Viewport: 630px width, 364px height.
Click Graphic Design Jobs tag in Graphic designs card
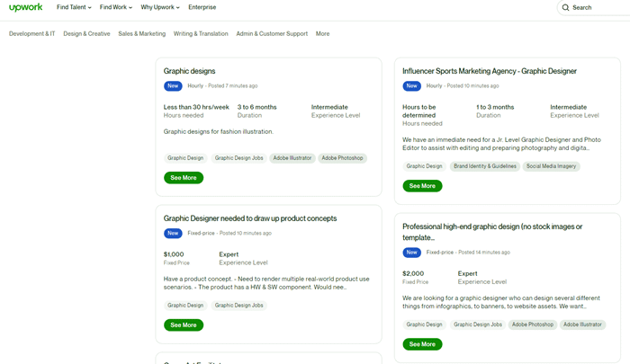(238, 158)
